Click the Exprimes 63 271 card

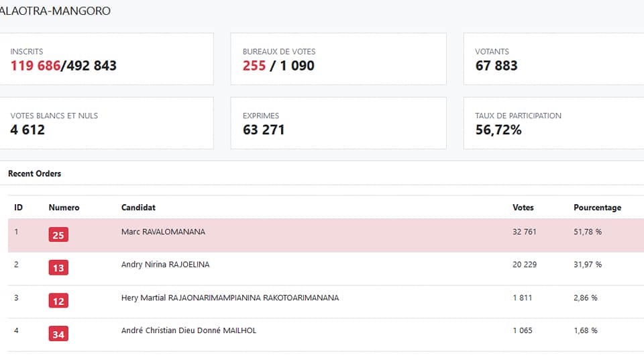coord(338,123)
